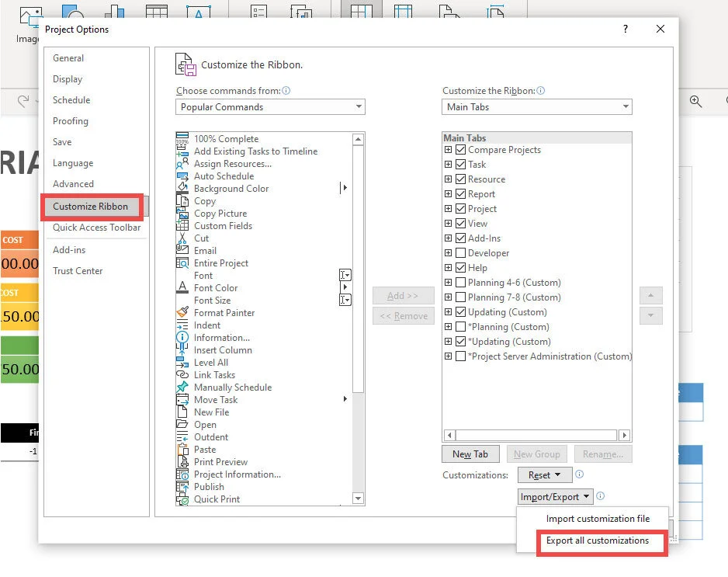Open the Import/Export dropdown button
Image resolution: width=728 pixels, height=577 pixels.
tap(555, 497)
